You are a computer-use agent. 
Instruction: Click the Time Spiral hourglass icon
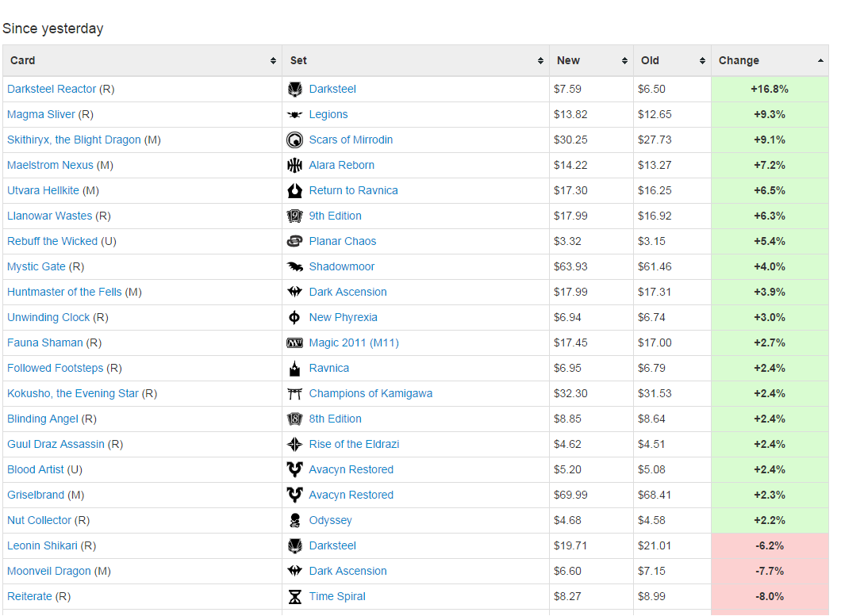[294, 597]
